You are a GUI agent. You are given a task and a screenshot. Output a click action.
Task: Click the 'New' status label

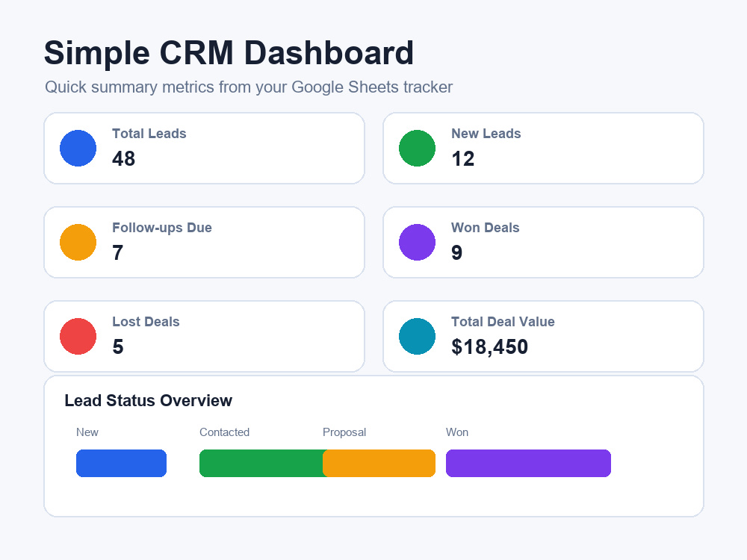pyautogui.click(x=87, y=432)
